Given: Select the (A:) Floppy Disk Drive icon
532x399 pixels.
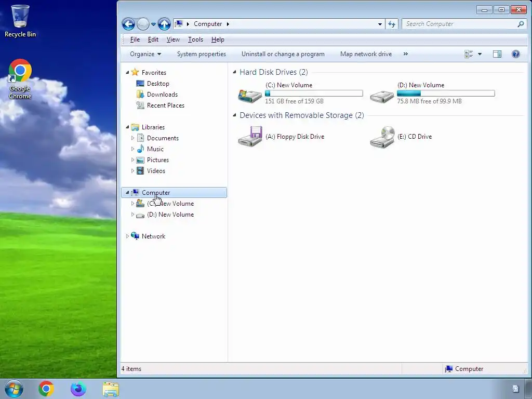Looking at the screenshot, I should [x=250, y=137].
